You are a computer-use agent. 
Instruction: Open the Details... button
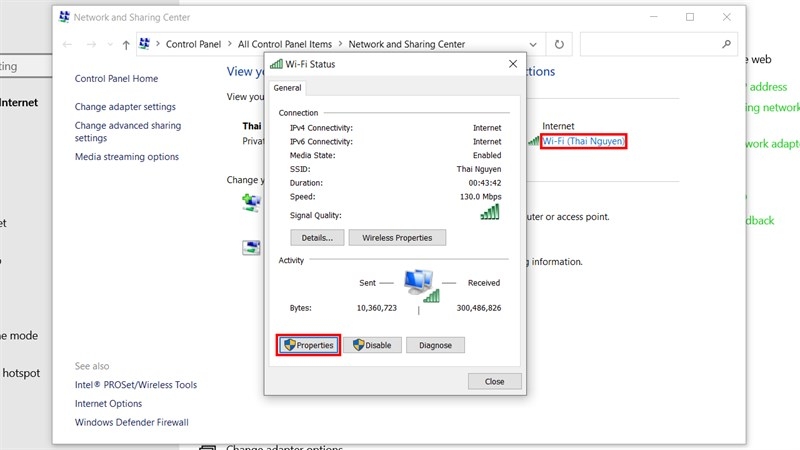pos(317,238)
